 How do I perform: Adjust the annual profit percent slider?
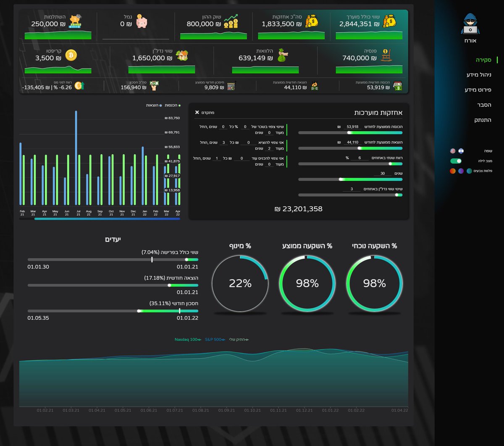pyautogui.click(x=350, y=164)
